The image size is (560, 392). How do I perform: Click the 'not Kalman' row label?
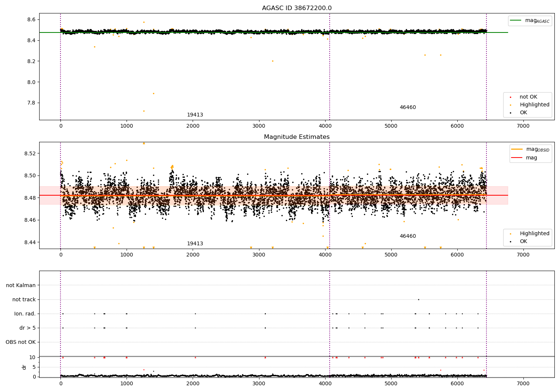coord(21,286)
